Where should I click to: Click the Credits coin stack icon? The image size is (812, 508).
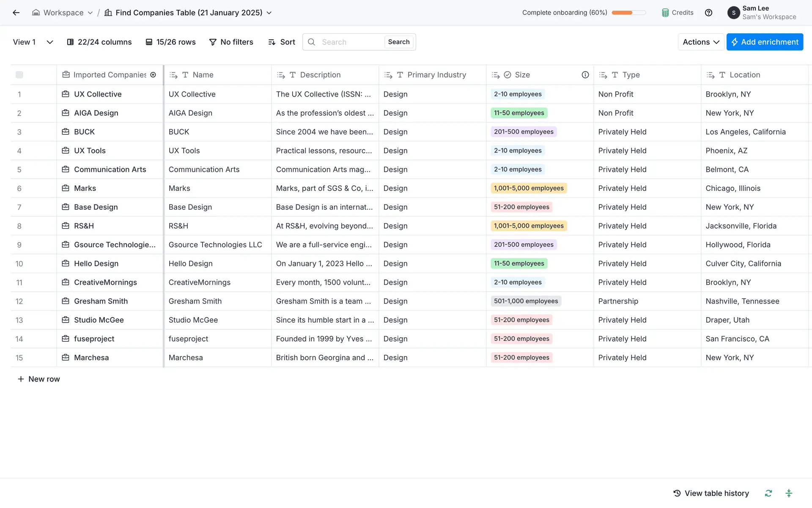[x=665, y=13]
